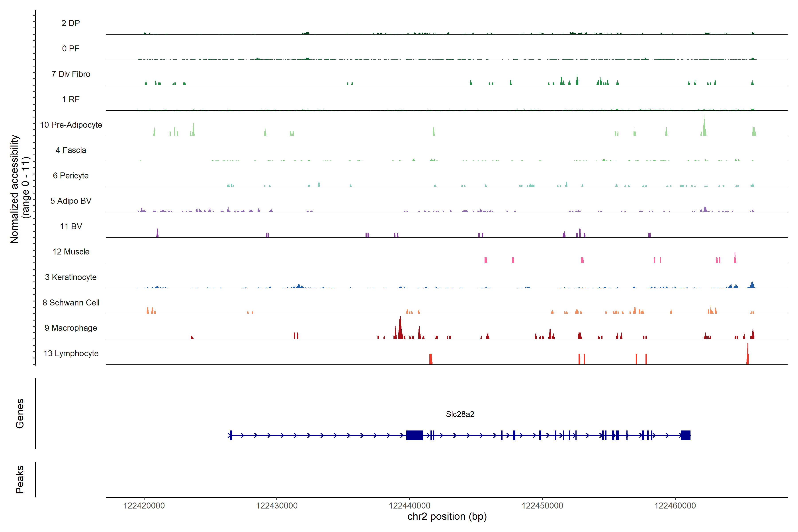Click the Slc28a2 gene label

click(x=460, y=414)
